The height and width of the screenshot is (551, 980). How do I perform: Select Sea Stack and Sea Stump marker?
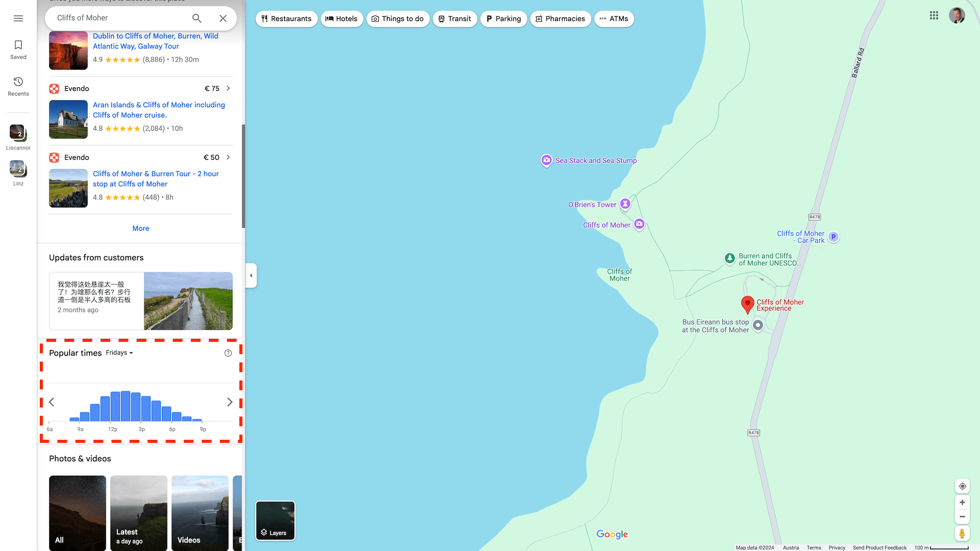(x=547, y=161)
